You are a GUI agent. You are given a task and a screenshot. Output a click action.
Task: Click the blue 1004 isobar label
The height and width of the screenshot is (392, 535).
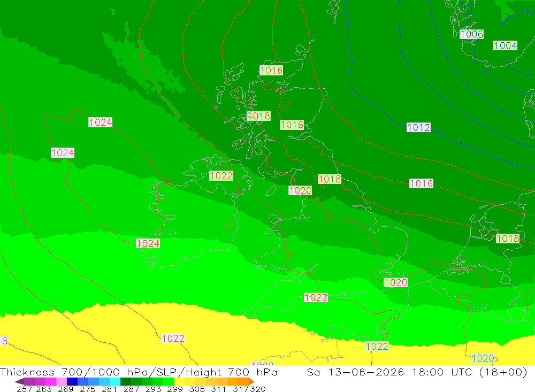tap(506, 45)
